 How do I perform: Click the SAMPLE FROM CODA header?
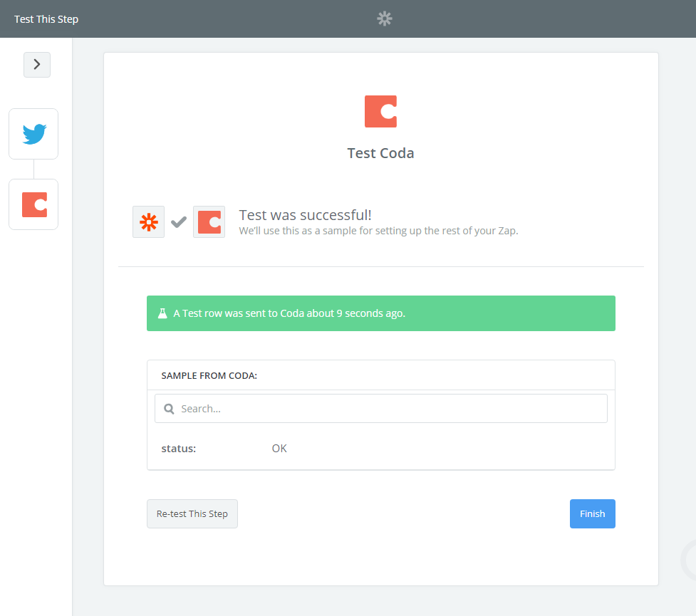pos(209,375)
